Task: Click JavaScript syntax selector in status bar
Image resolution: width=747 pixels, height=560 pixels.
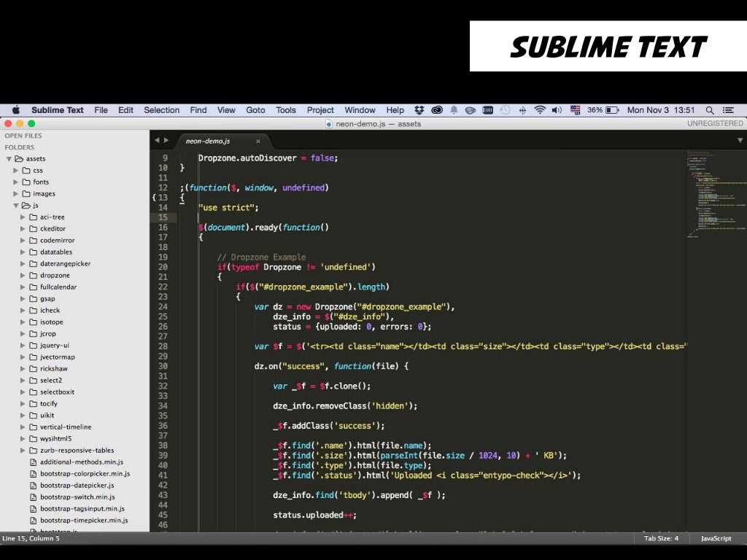Action: [716, 538]
